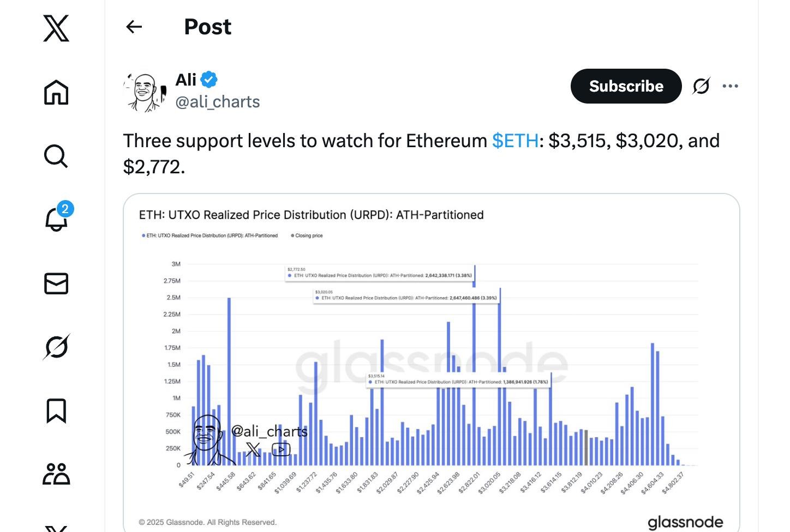Open Bookmarks icon in sidebar

click(56, 410)
